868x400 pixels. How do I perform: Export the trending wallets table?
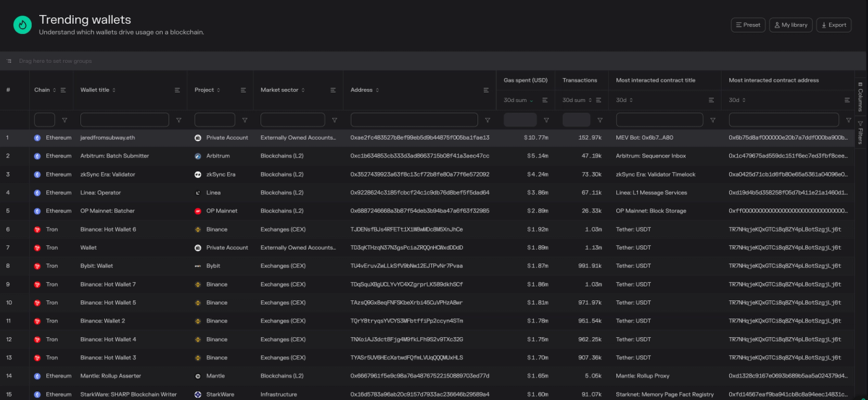coord(833,25)
